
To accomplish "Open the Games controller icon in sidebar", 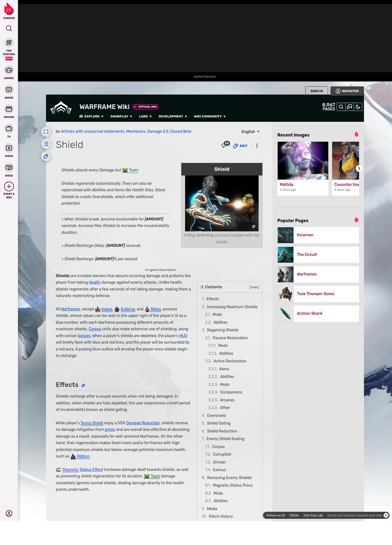I will coord(9,70).
